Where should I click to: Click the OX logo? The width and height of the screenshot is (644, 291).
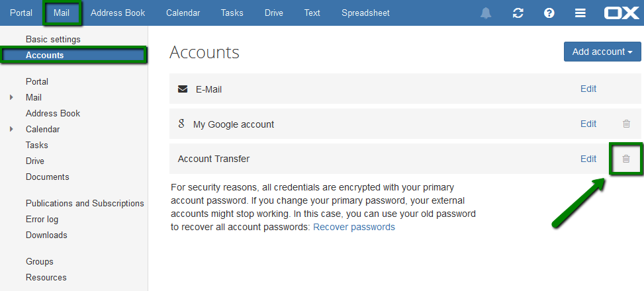pos(621,13)
